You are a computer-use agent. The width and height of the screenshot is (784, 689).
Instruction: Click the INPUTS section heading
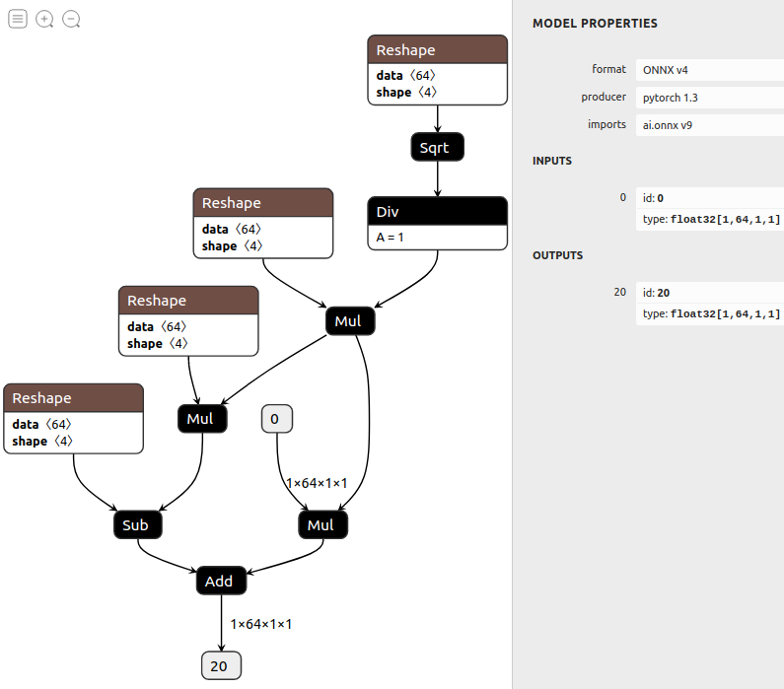pos(552,161)
